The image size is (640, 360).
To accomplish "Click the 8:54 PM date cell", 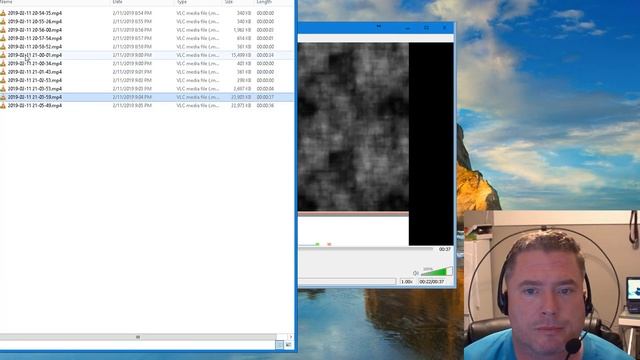I will click(x=132, y=13).
